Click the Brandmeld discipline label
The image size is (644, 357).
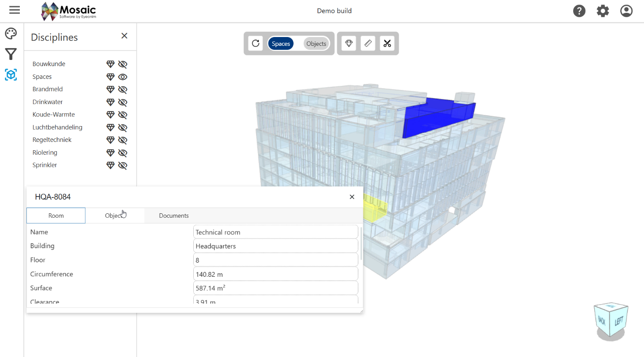point(48,89)
